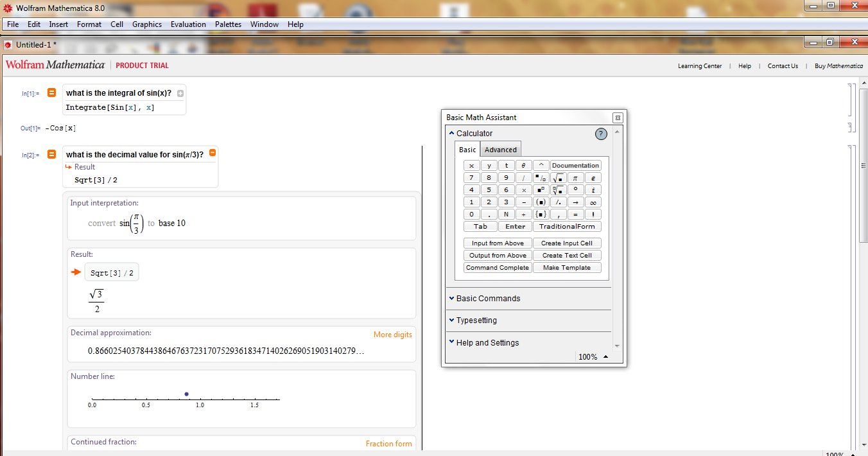
Task: Select the Basic calculator tab
Action: pyautogui.click(x=467, y=150)
